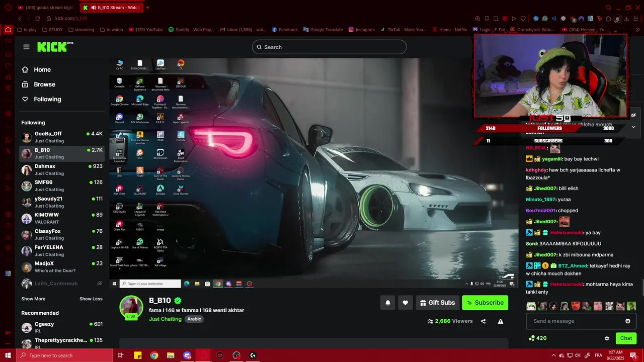Click the send to My Flow arrow icon
The width and height of the screenshot is (644, 362).
pos(514,19)
